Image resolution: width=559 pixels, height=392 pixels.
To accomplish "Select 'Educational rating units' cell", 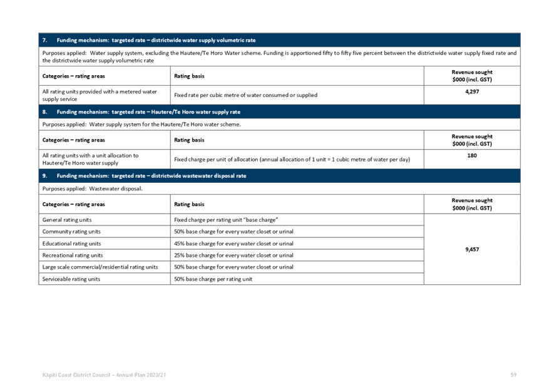I will click(105, 244).
